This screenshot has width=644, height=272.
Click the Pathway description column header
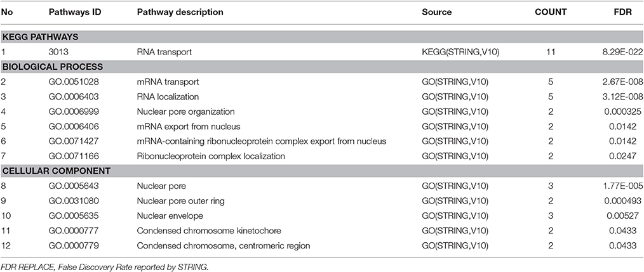point(180,12)
